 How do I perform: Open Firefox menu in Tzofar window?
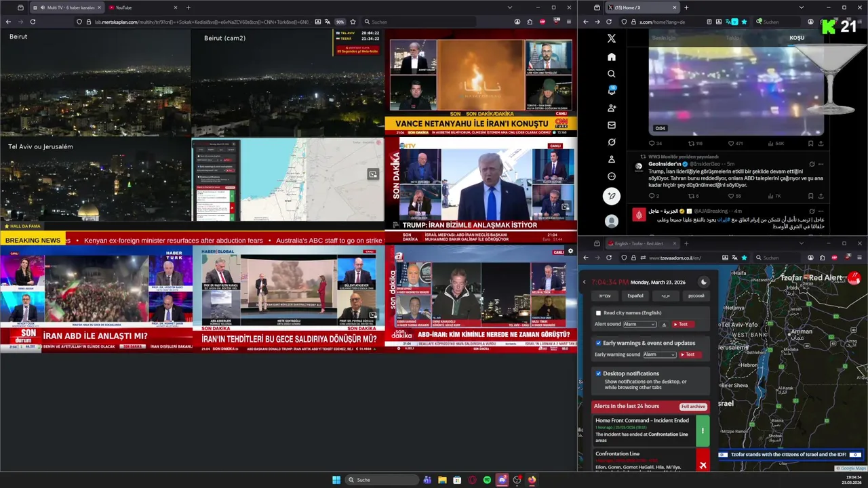[x=861, y=258]
